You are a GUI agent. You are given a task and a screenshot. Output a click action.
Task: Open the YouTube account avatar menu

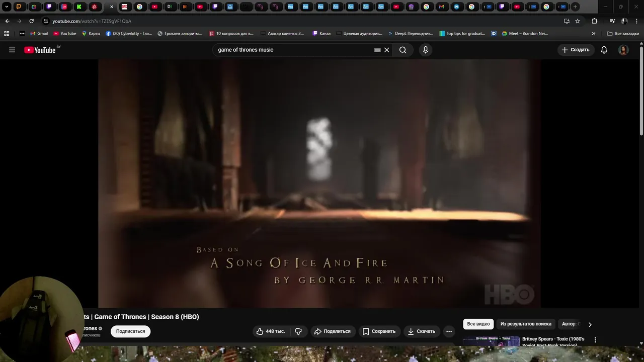coord(623,50)
